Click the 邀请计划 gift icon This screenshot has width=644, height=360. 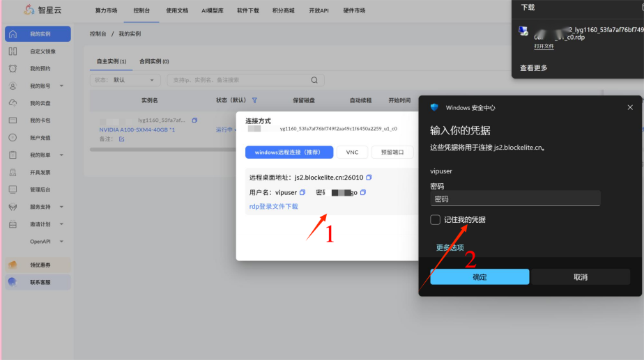click(13, 224)
